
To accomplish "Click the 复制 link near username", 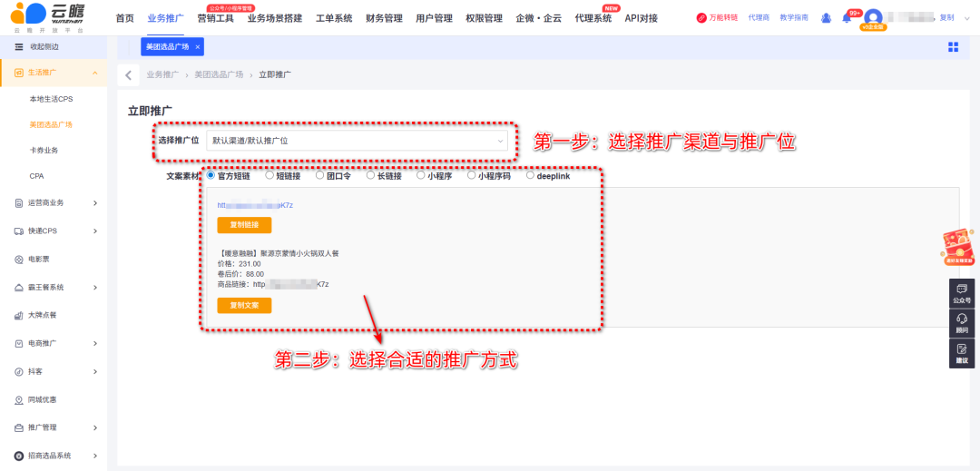I will click(946, 17).
